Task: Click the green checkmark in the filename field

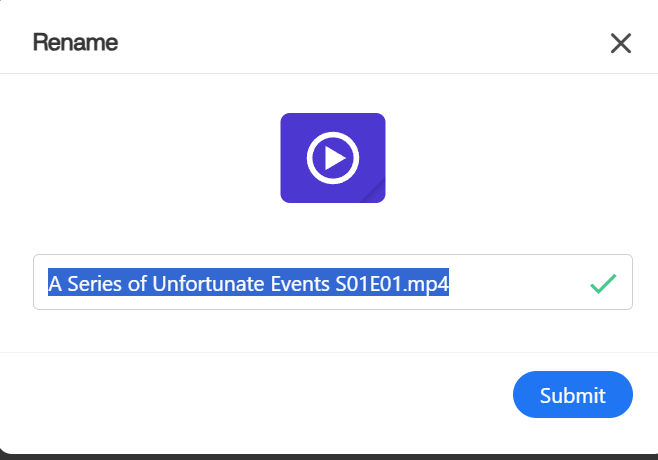Action: coord(603,283)
